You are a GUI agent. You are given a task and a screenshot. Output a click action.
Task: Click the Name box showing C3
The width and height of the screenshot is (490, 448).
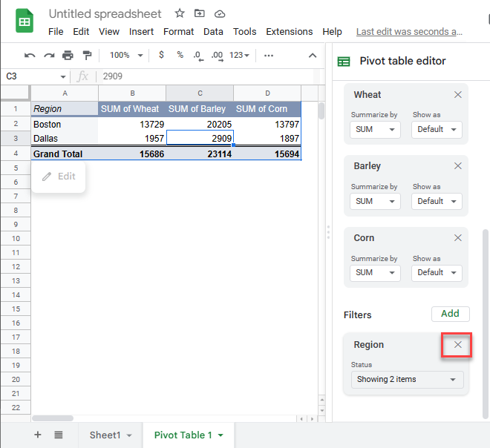(x=33, y=76)
